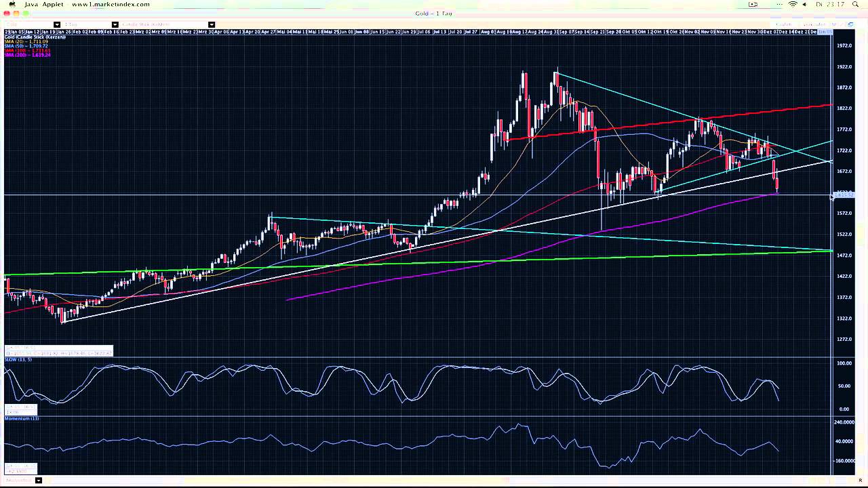868x488 pixels.
Task: Open Spotlight search magnifier
Action: pyautogui.click(x=855, y=4)
